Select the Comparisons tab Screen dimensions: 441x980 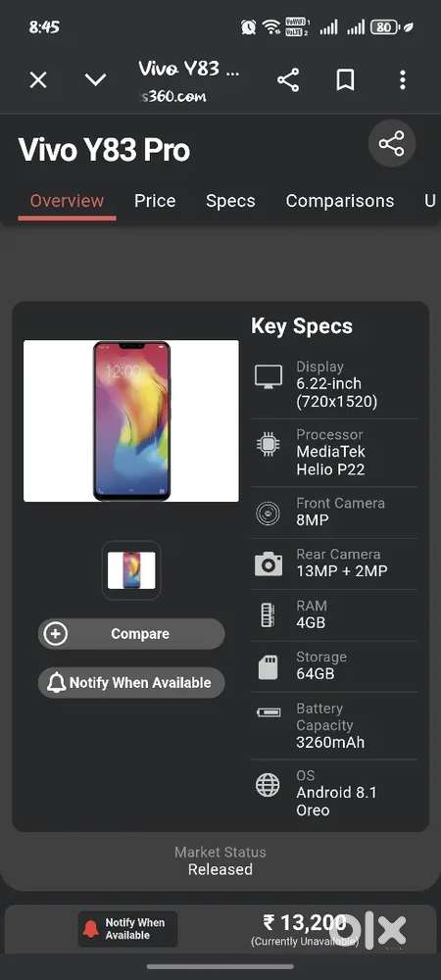340,201
